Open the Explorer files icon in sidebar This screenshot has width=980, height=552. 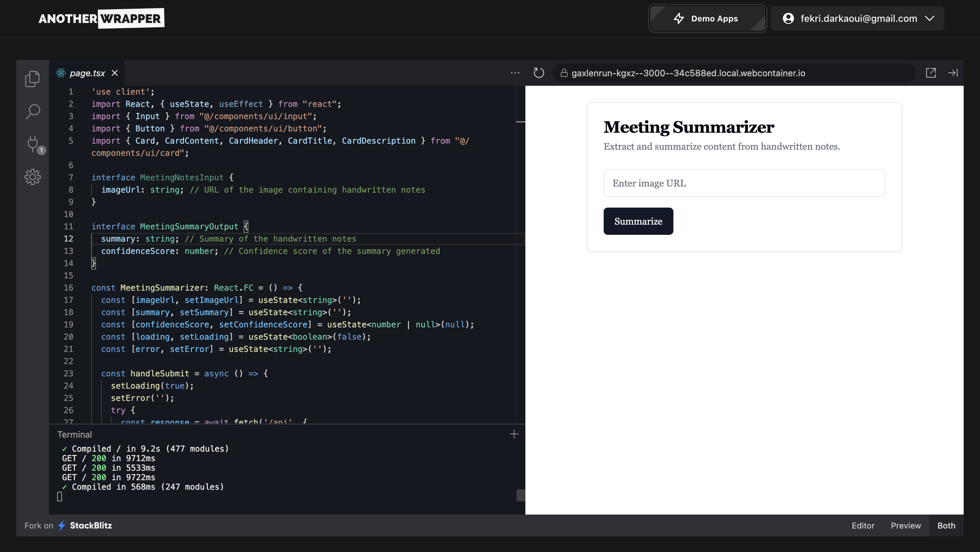32,79
